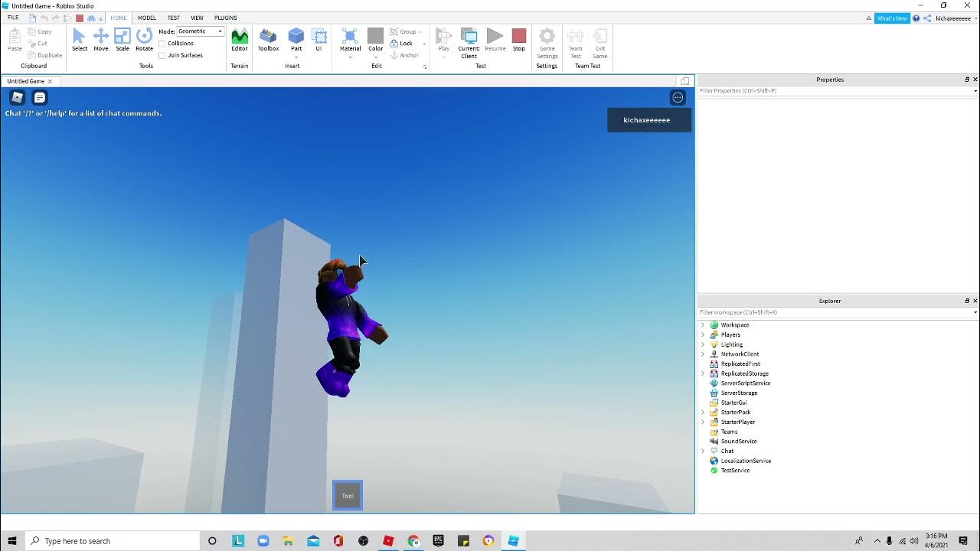
Task: Open Chrome from the taskbar
Action: pos(413,541)
